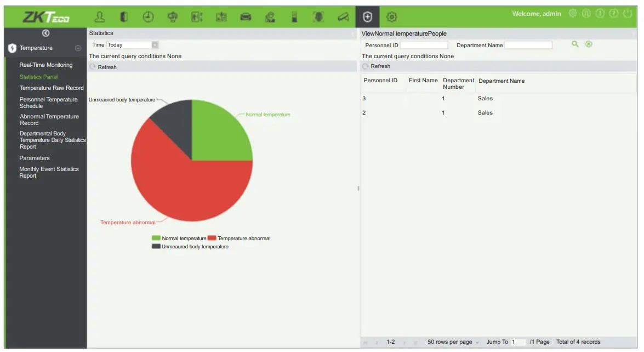Toggle Temperature abnormal legend entry
Viewport: 644px width, 352px height.
(x=239, y=238)
